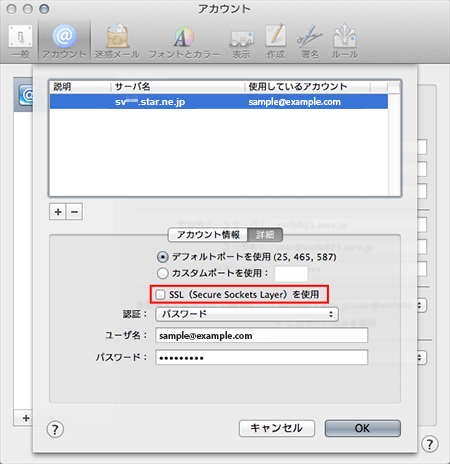Switch to the Advanced (詳細) tab
The height and width of the screenshot is (464, 450).
[265, 235]
